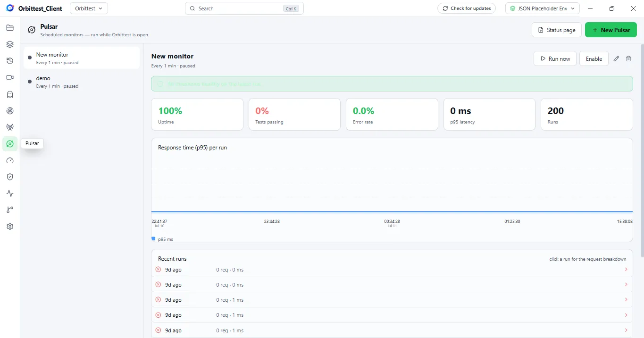644x338 pixels.
Task: Click the 00:34:28 chart time label
Action: (x=392, y=221)
